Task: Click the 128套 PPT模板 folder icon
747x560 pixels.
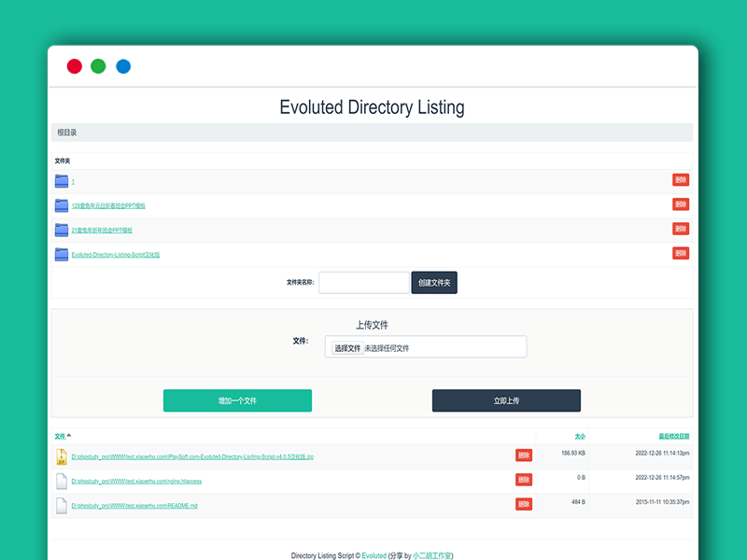Action: click(x=62, y=205)
